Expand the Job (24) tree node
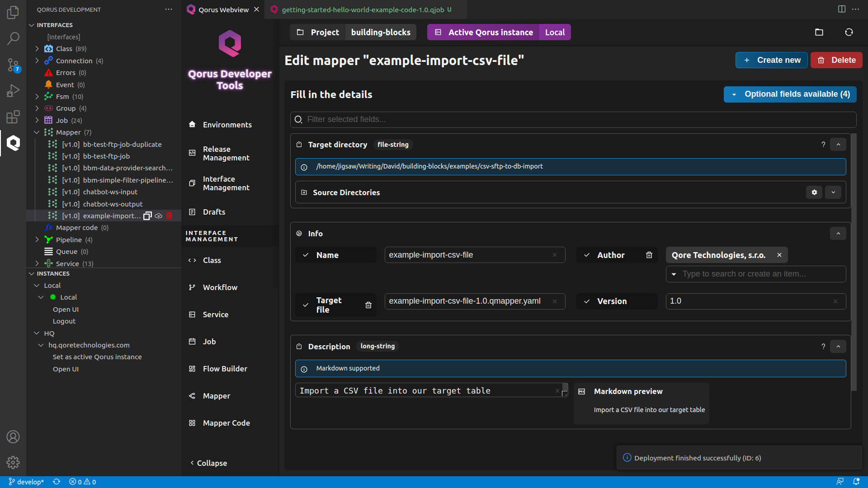 click(37, 120)
